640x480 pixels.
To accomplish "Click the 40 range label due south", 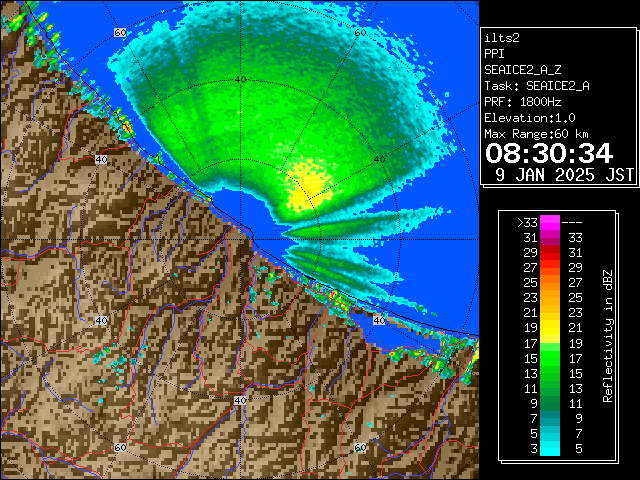I will [240, 400].
